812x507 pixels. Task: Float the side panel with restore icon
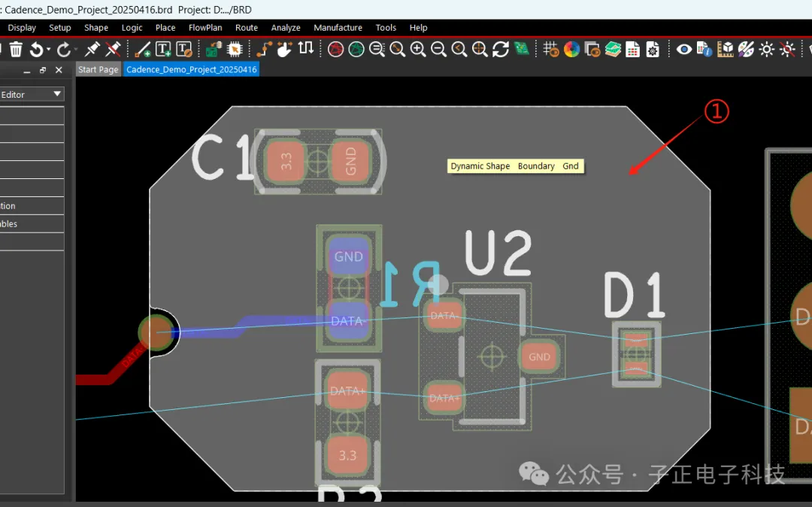[x=42, y=70]
